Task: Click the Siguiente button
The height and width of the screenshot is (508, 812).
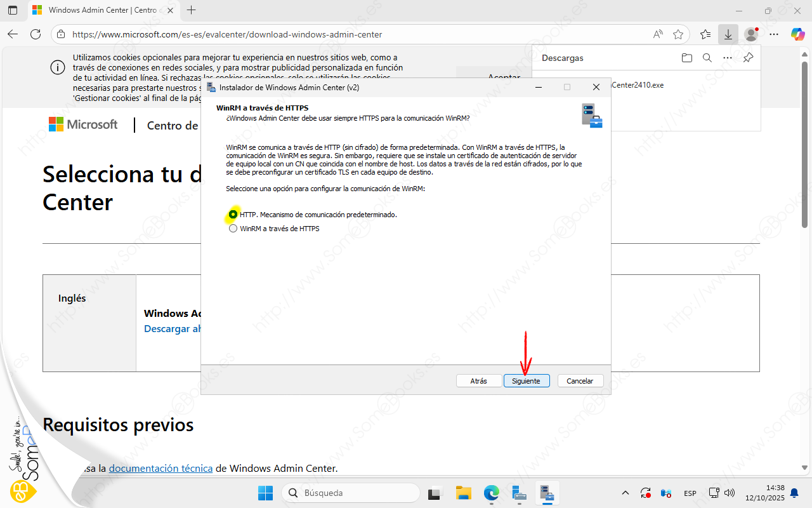Action: point(526,381)
